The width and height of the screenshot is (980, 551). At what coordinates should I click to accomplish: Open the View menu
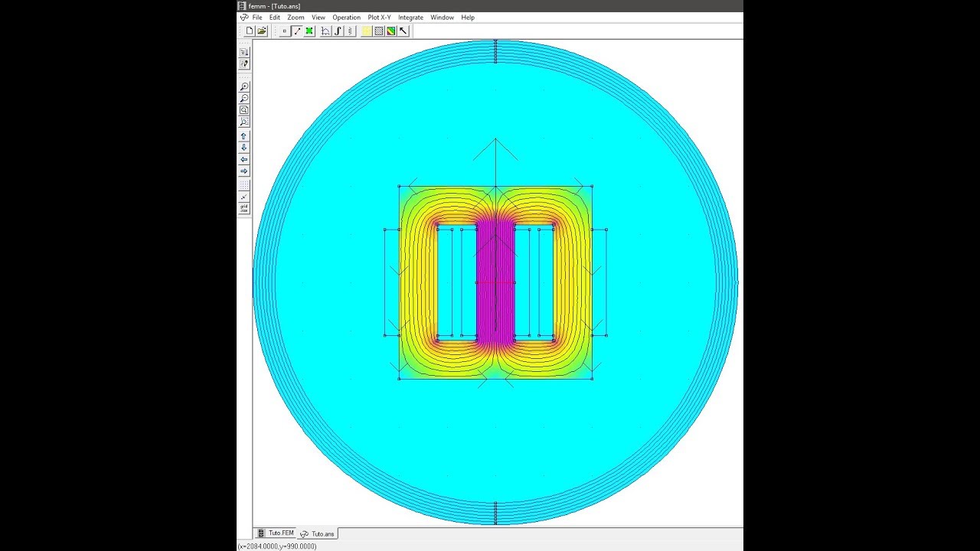(x=318, y=18)
